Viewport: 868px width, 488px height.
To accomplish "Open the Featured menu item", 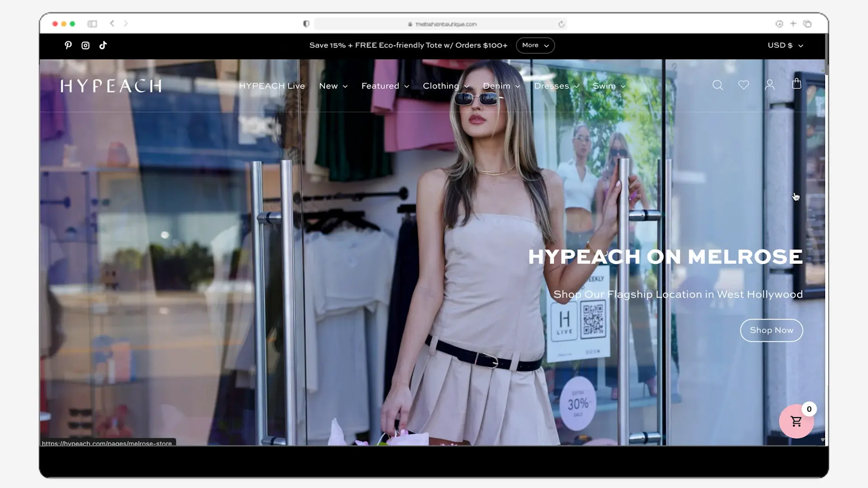I will (x=385, y=86).
